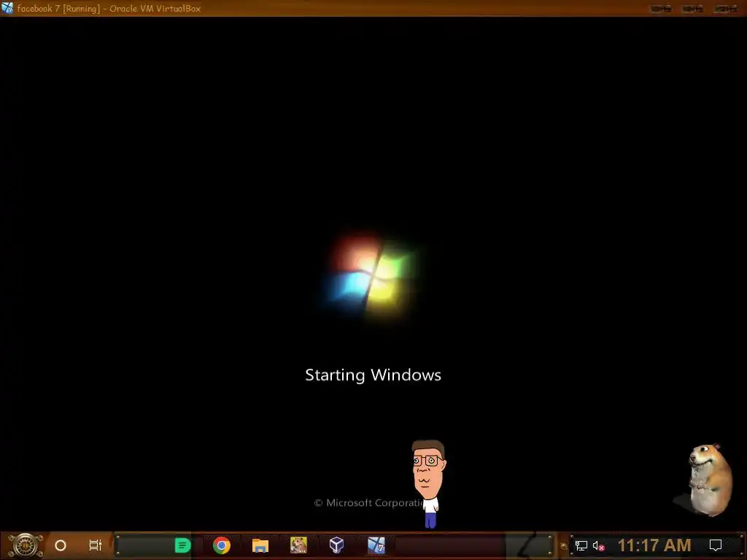Minimize the VirtualBox window
Viewport: 747px width, 560px height.
pyautogui.click(x=661, y=9)
